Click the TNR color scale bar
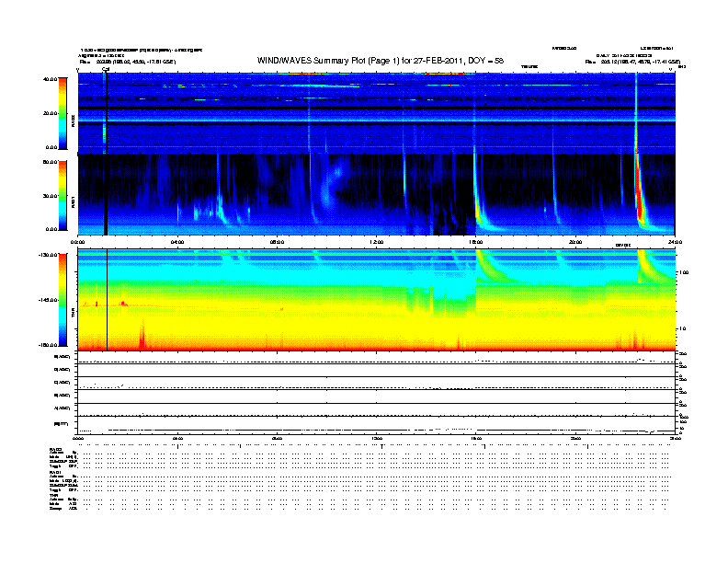 [x=63, y=300]
